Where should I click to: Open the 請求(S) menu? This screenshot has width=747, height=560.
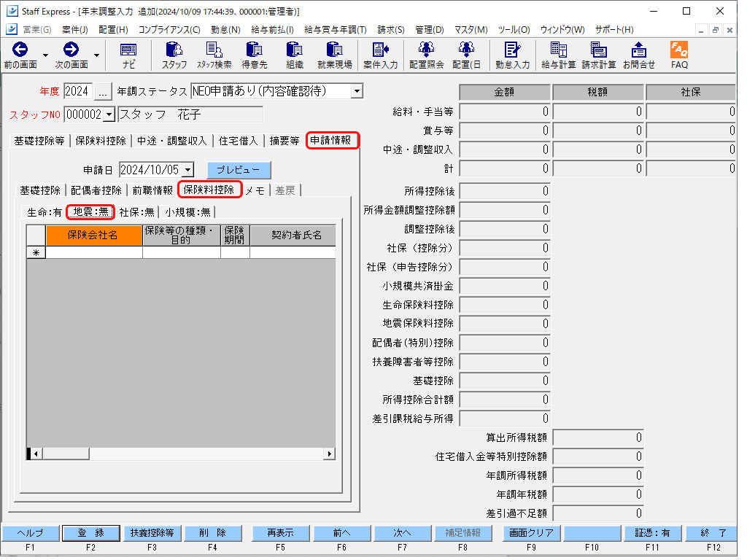[x=391, y=29]
